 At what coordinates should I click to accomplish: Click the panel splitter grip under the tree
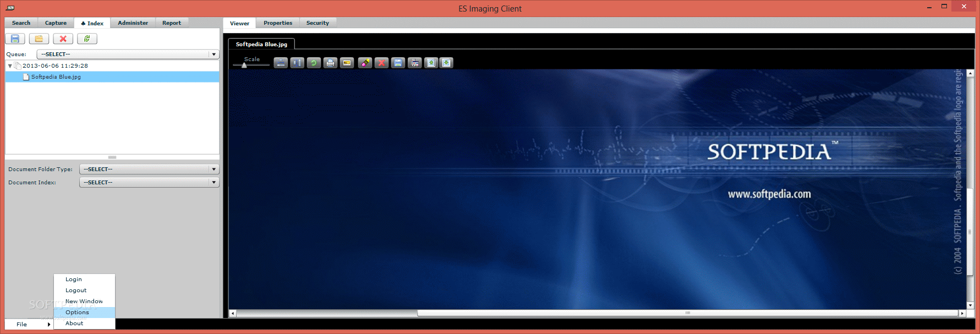pyautogui.click(x=112, y=157)
